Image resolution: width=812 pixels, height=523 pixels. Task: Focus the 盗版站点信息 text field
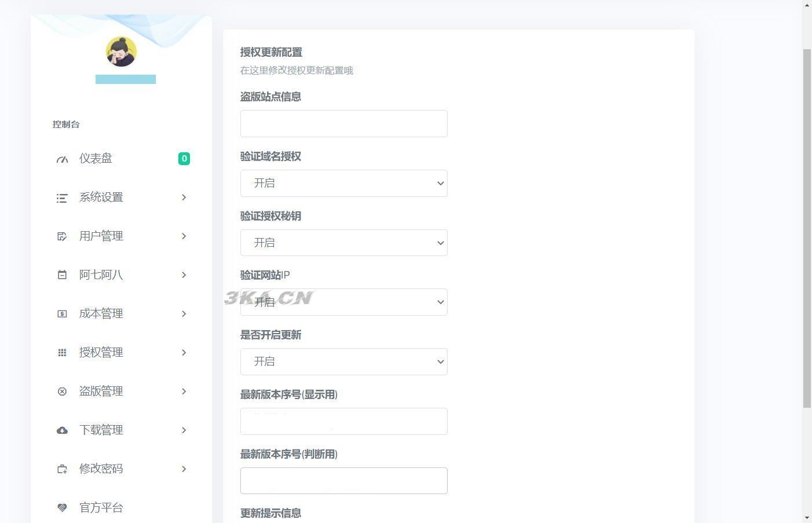click(343, 123)
